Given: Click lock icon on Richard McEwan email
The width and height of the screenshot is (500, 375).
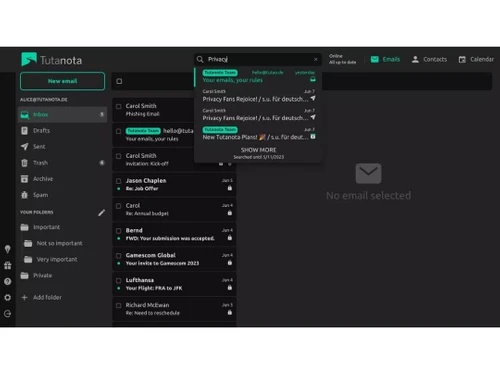Looking at the screenshot, I should coord(230,313).
